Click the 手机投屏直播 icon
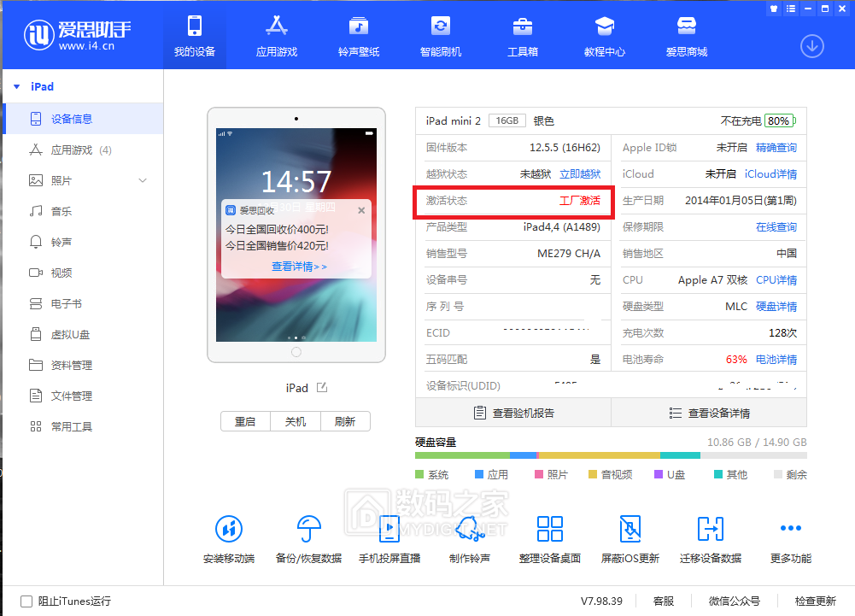The image size is (855, 616). [x=389, y=528]
